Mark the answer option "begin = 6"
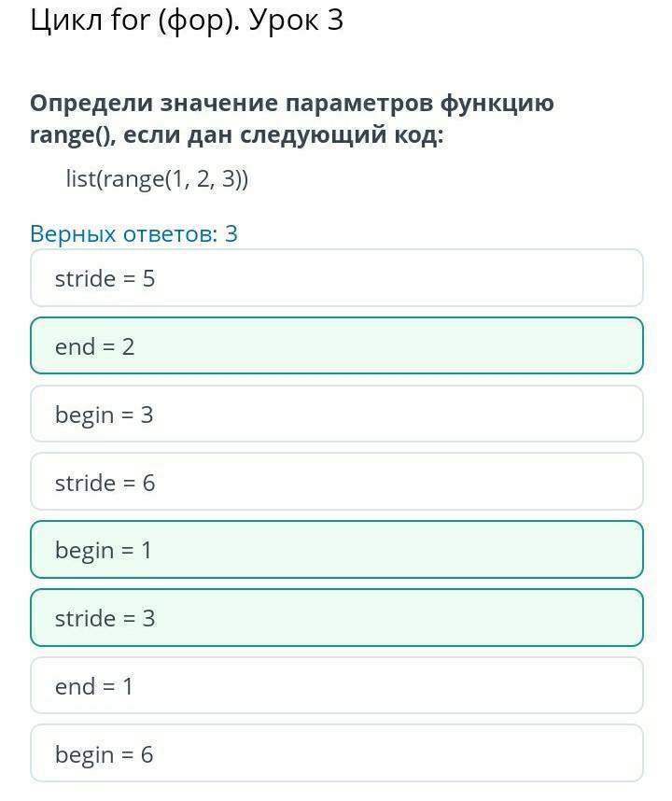The height and width of the screenshot is (801, 672). pyautogui.click(x=336, y=753)
